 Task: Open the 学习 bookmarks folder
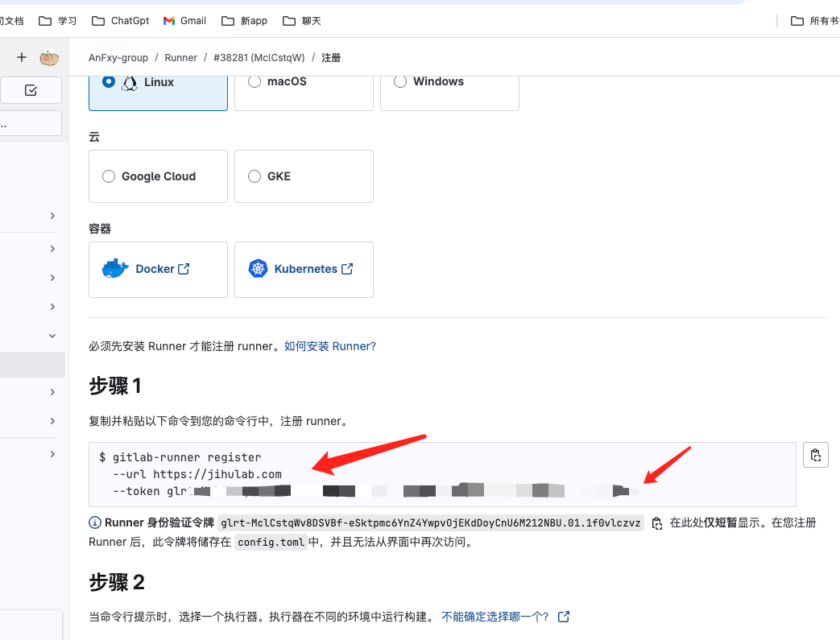[57, 21]
